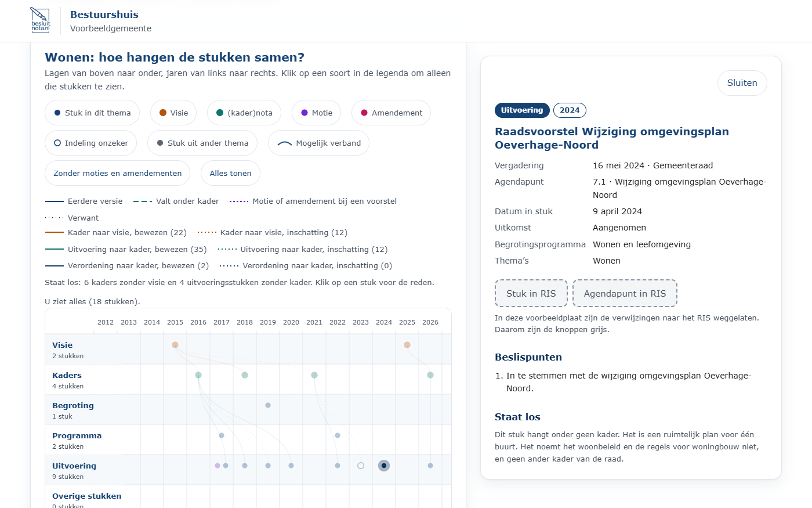The image size is (812, 508).
Task: Select the 2026 Kaders dot
Action: click(x=430, y=375)
